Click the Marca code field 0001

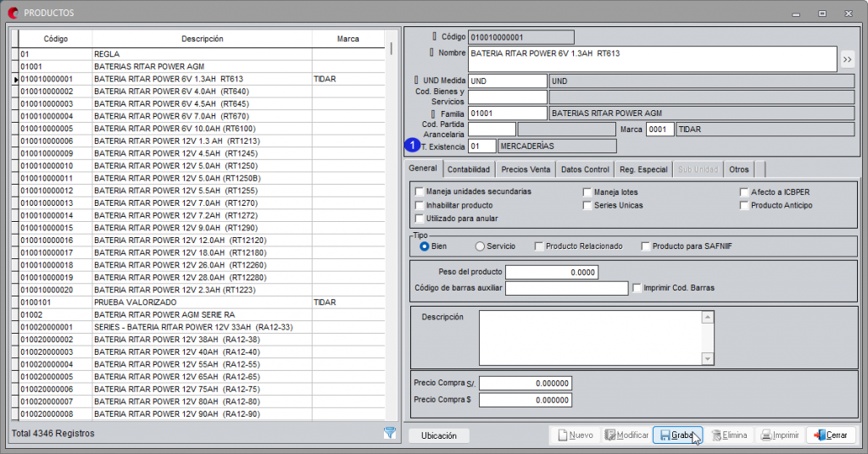point(659,129)
